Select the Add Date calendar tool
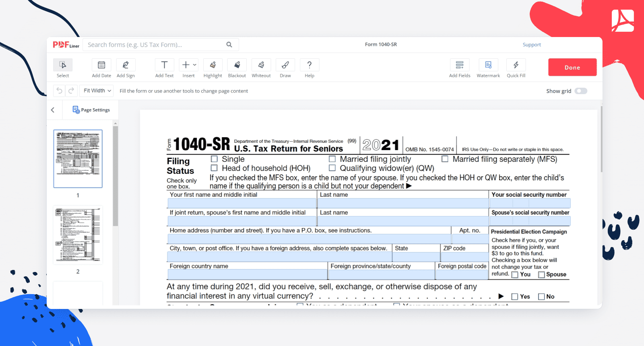Viewport: 644px width, 346px height. 101,65
